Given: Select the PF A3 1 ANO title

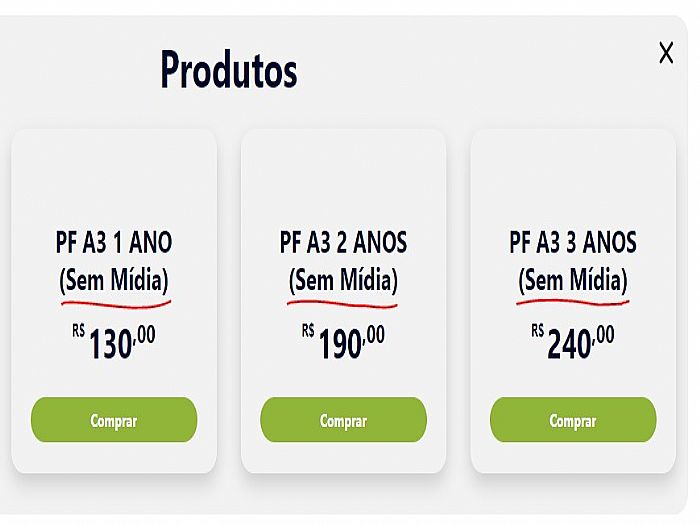Looking at the screenshot, I should tap(114, 242).
